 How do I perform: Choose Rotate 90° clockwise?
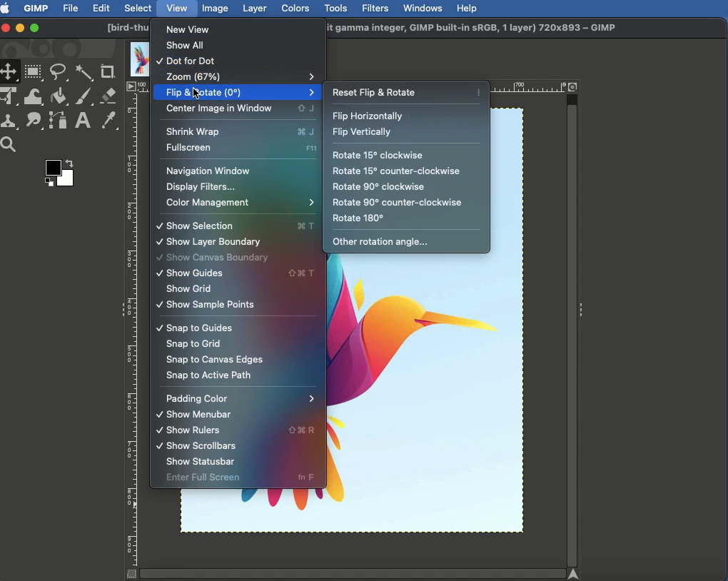point(379,188)
